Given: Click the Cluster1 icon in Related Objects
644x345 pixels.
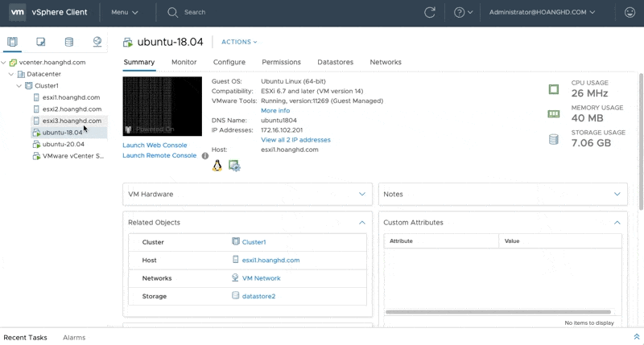Looking at the screenshot, I should [236, 241].
